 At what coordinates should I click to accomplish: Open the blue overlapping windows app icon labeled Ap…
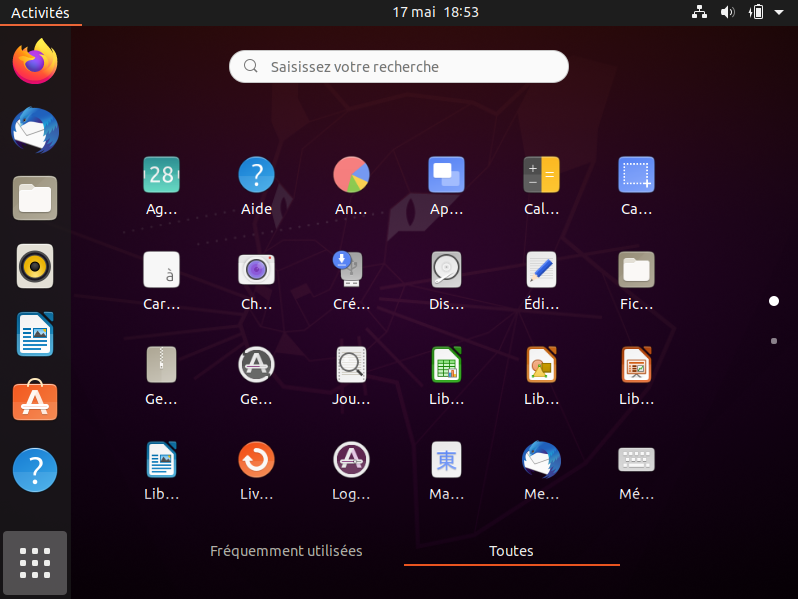(x=446, y=175)
